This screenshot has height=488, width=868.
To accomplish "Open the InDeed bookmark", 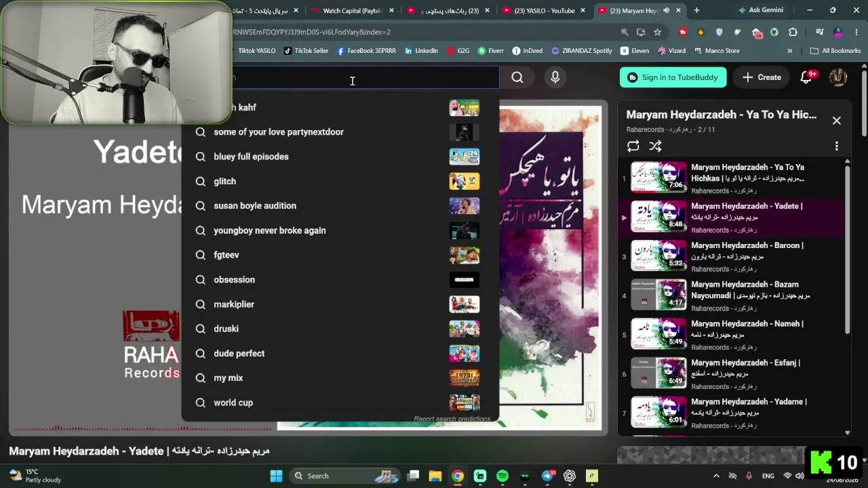I will tap(528, 51).
